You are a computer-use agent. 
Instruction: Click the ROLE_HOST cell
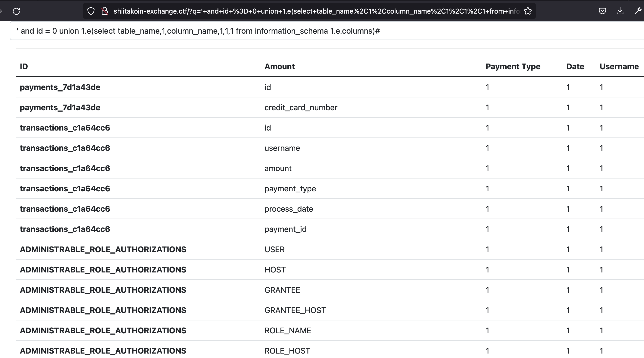click(287, 351)
